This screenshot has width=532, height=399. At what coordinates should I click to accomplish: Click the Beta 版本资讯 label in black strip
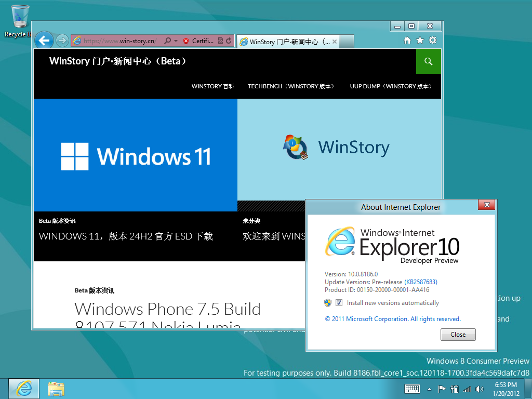coord(57,221)
